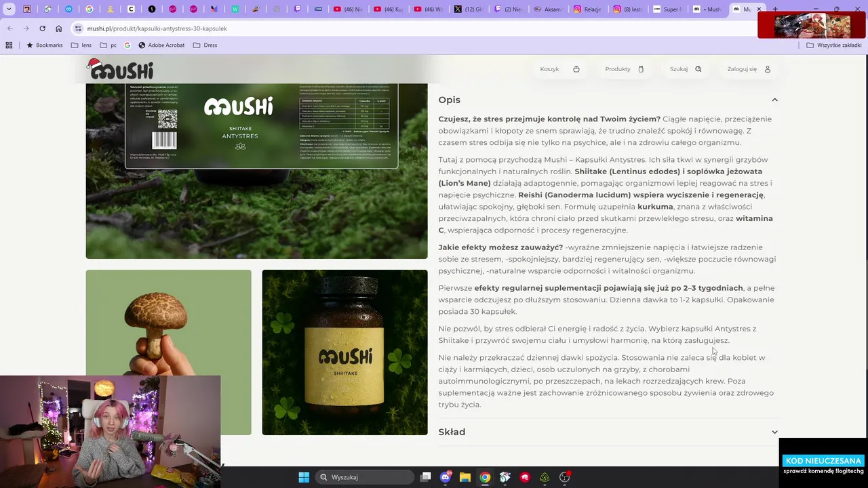
Task: Switch to the (46) Ku YouTube tab
Action: pyautogui.click(x=389, y=9)
